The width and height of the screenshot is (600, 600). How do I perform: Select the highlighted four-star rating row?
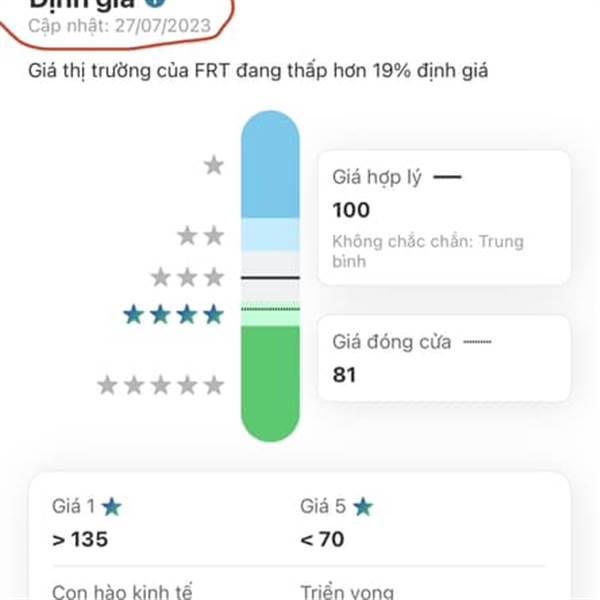[x=174, y=315]
